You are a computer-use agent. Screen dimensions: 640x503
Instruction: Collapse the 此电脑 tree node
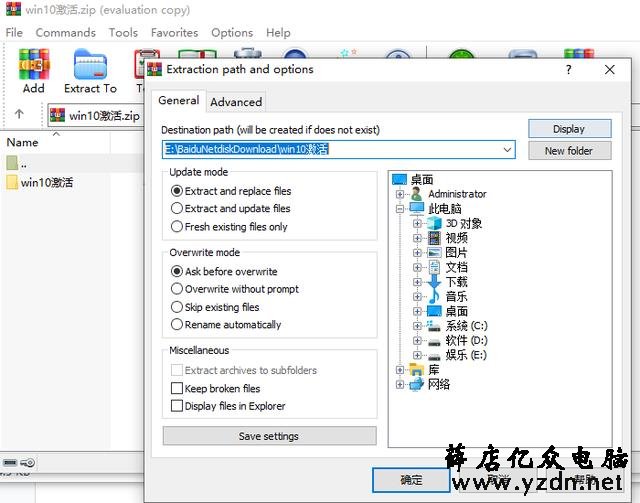pos(400,209)
